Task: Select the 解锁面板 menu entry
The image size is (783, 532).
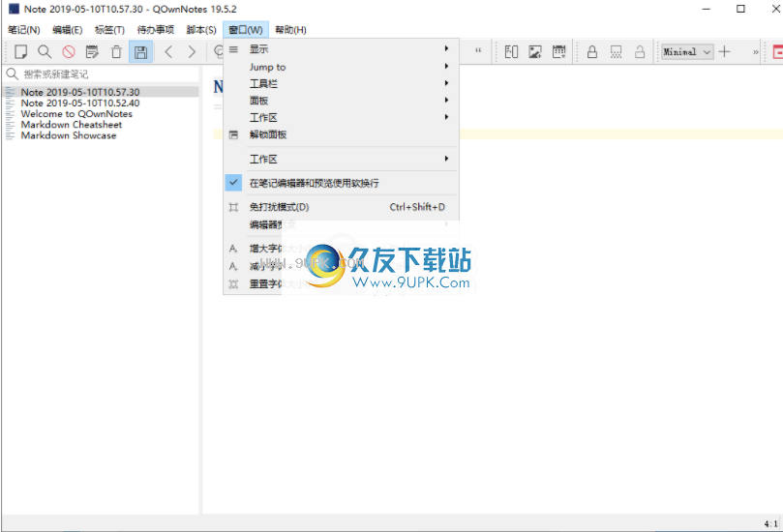Action: click(341, 134)
